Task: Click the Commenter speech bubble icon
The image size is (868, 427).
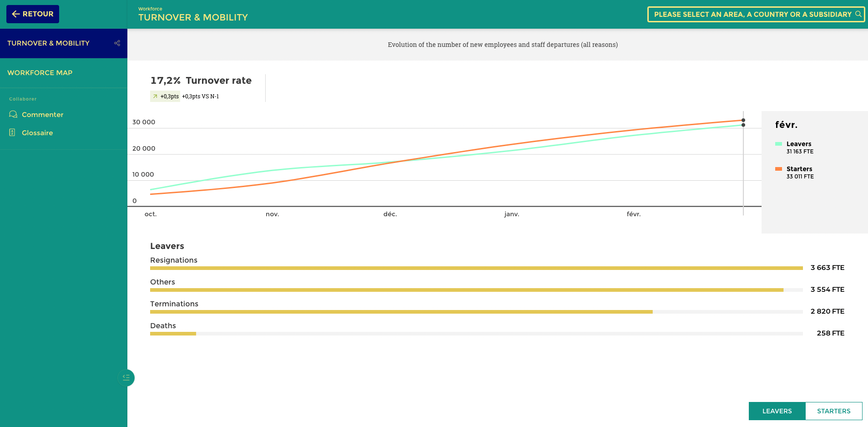Action: pos(13,114)
